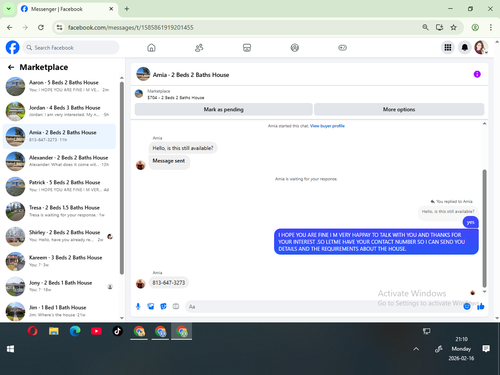The width and height of the screenshot is (500, 375).
Task: Open Jony - 2 Beds 1 Bath House chat
Action: (59, 286)
